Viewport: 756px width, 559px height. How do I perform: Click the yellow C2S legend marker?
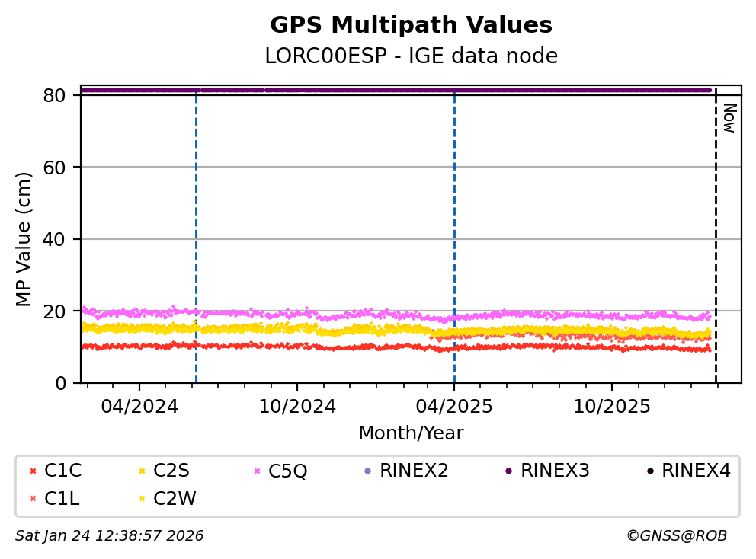[141, 471]
